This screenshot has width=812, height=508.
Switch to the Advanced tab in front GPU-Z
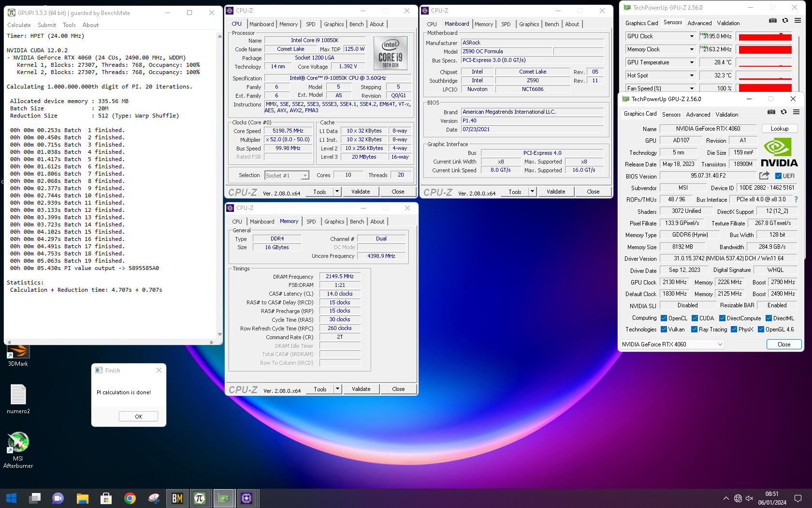click(698, 115)
